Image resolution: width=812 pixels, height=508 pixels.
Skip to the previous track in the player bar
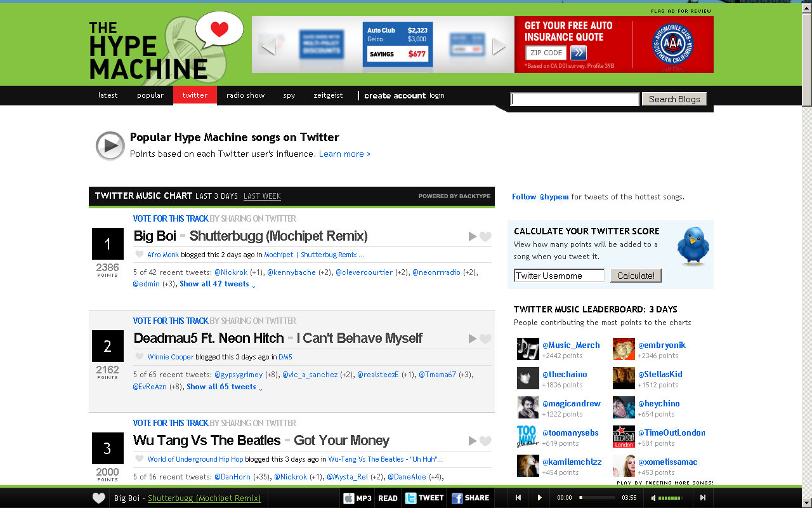(518, 498)
